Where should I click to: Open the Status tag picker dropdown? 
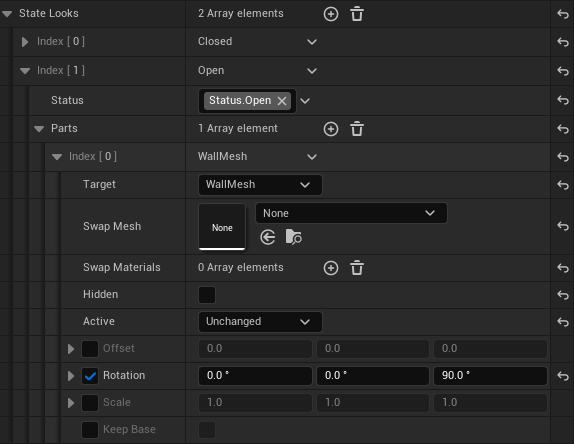305,101
